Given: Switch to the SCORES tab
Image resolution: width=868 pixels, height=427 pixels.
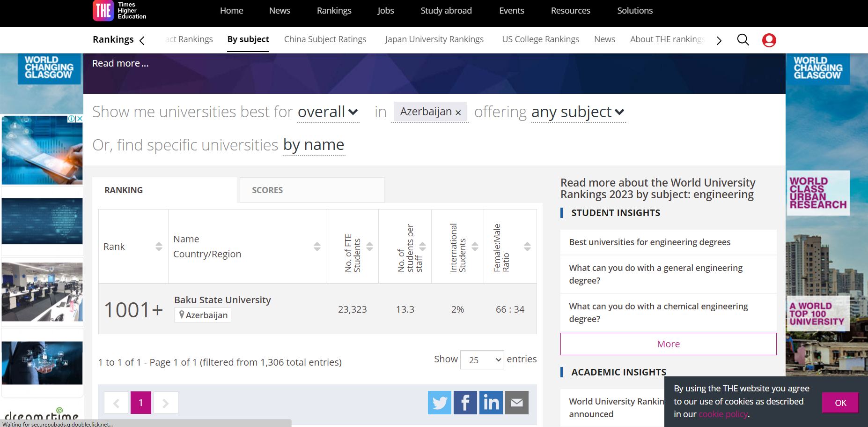Looking at the screenshot, I should 311,190.
